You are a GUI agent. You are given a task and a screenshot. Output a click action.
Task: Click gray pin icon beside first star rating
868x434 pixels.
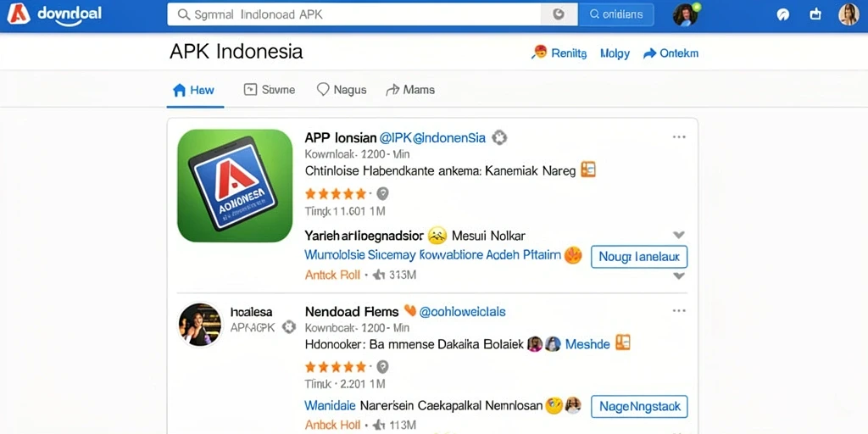(x=382, y=194)
